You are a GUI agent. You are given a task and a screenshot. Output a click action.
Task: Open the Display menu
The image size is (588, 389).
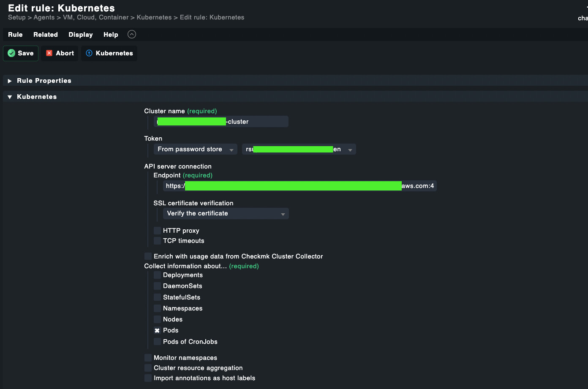80,35
